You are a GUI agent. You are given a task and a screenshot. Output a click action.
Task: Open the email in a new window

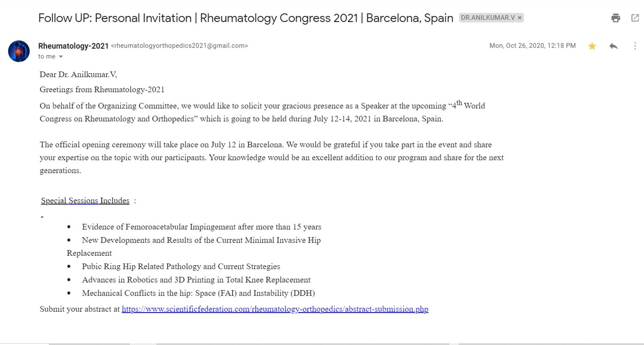click(635, 18)
